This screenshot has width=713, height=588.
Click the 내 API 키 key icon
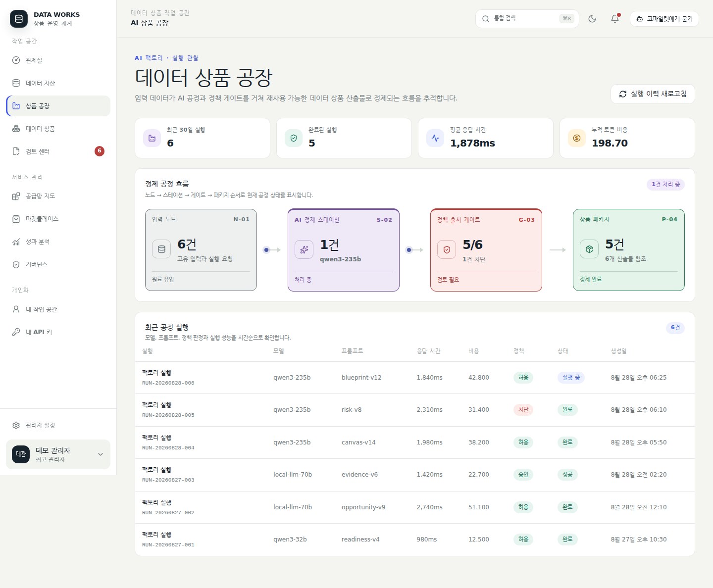[x=16, y=332]
